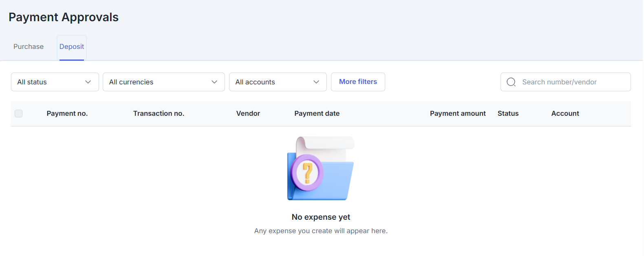
Task: Click the Vendor column header
Action: 248,113
